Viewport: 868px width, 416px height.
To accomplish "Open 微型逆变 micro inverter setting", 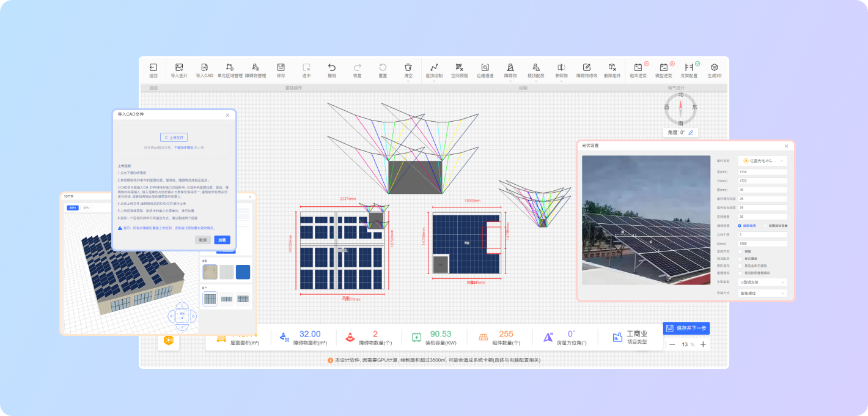I will [664, 70].
